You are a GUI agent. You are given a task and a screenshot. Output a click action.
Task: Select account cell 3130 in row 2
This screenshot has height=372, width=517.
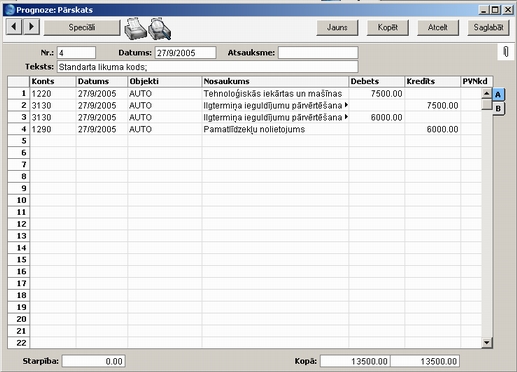[x=53, y=106]
